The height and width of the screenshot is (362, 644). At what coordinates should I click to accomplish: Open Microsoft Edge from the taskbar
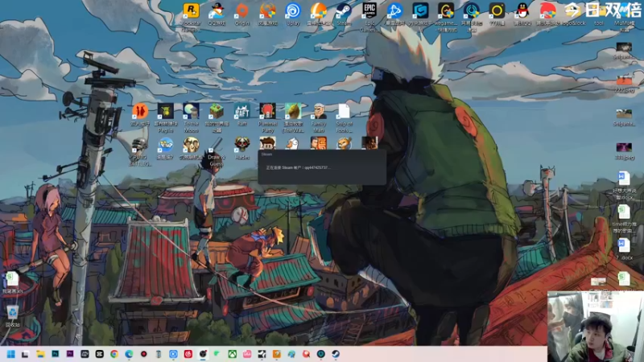click(x=129, y=354)
